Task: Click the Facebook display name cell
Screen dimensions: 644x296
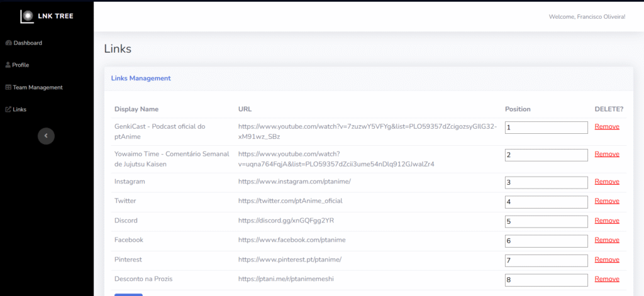Action: tap(129, 240)
